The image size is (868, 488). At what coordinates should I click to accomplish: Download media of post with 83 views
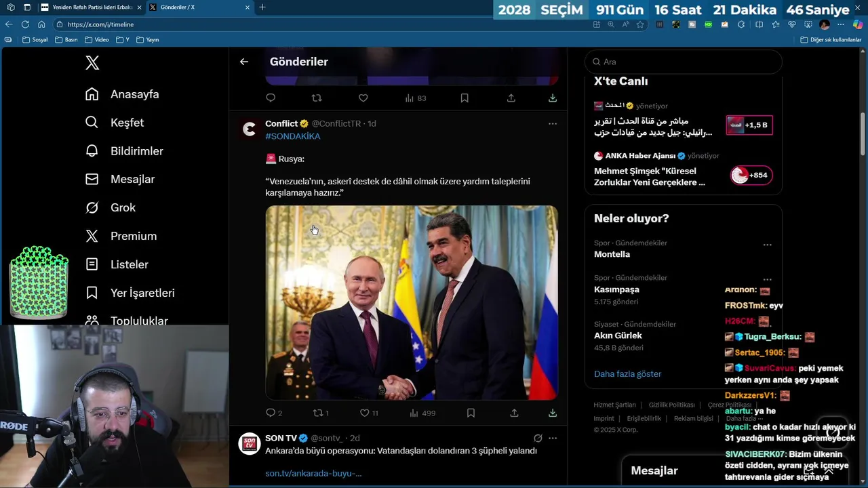553,98
